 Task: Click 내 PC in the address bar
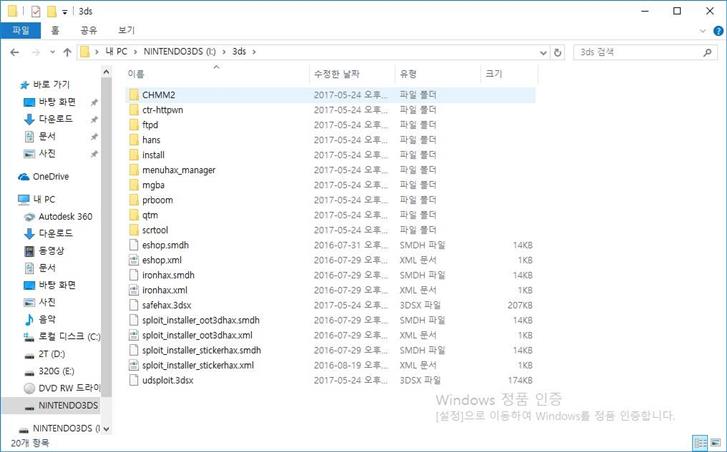click(116, 52)
